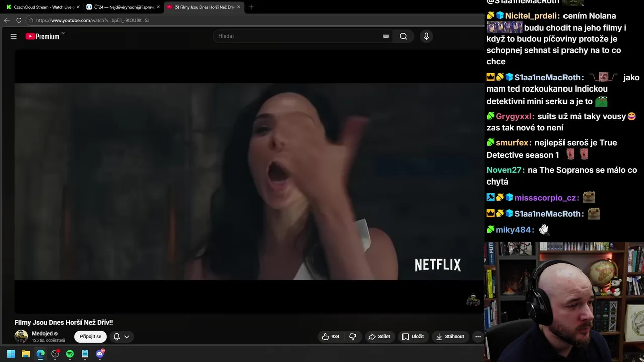Like the video with thumbs up
The height and width of the screenshot is (362, 644).
[x=331, y=337]
